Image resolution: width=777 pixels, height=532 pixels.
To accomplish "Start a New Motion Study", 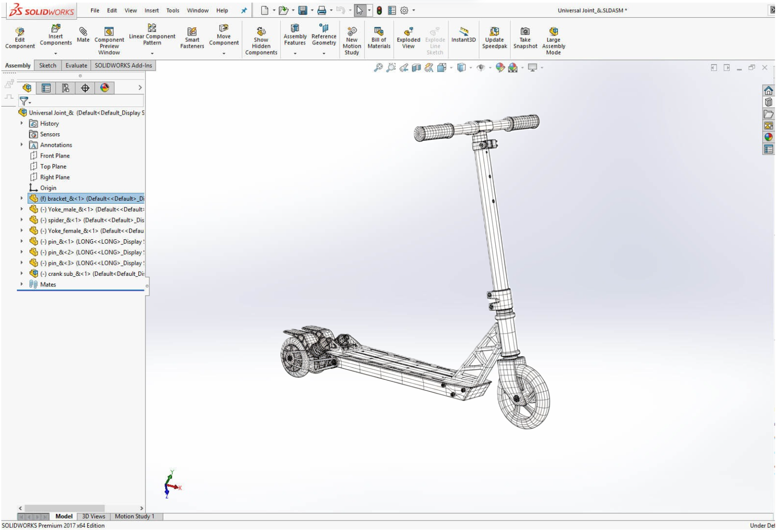I will [352, 40].
